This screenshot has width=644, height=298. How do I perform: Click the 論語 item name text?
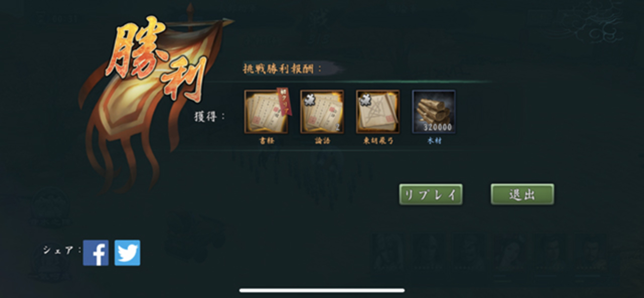(322, 141)
